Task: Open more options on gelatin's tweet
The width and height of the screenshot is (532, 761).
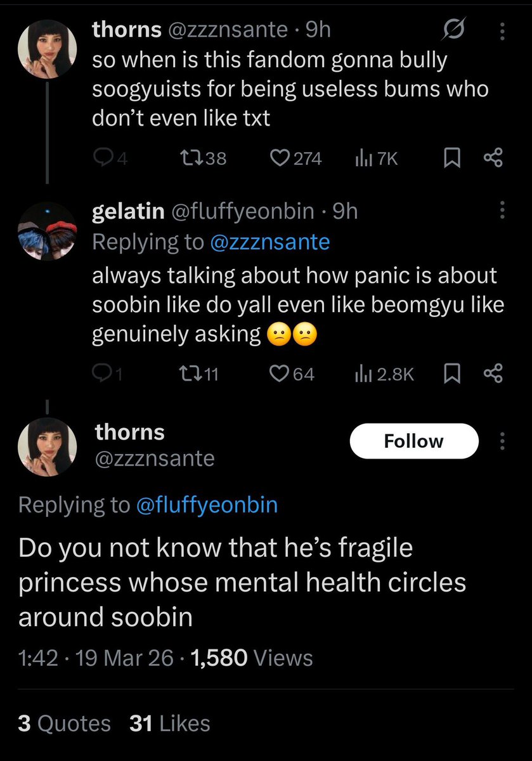Action: [x=502, y=211]
